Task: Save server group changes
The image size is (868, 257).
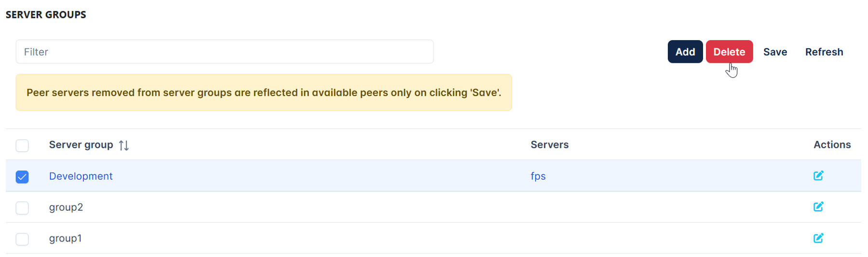Action: pos(775,52)
